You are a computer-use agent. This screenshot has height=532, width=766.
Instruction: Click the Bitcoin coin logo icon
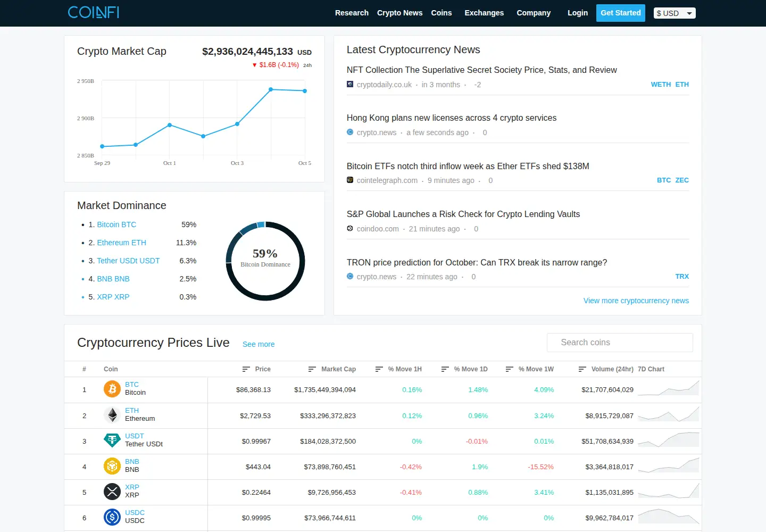click(112, 389)
